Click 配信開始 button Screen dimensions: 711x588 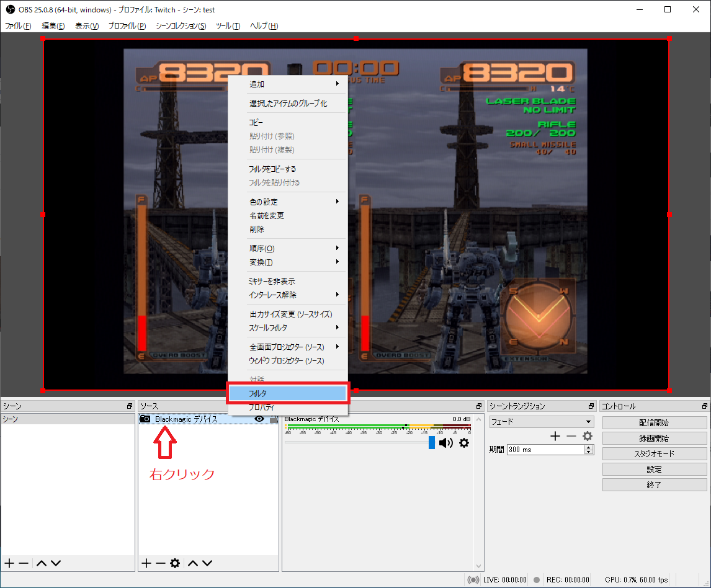pyautogui.click(x=655, y=422)
